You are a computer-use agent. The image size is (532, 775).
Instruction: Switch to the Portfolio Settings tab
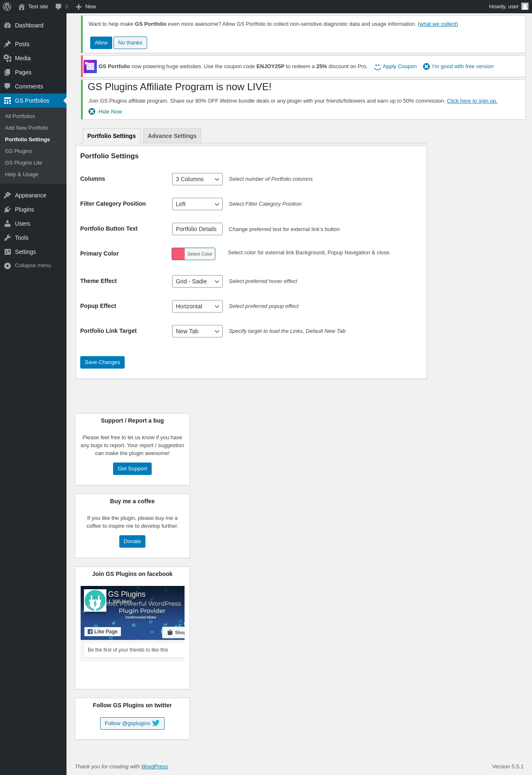[x=111, y=136]
